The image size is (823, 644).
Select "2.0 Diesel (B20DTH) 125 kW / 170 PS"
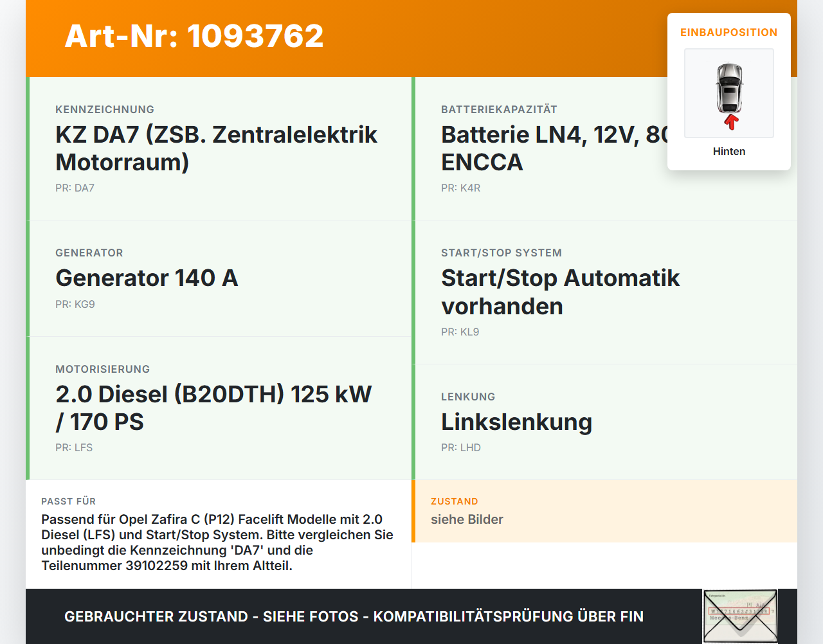tap(214, 408)
